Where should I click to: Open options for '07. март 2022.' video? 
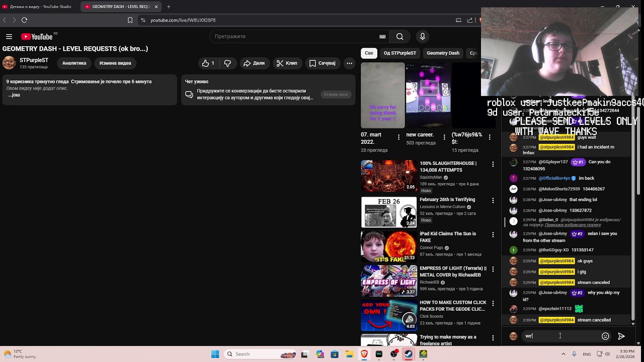coord(398,137)
